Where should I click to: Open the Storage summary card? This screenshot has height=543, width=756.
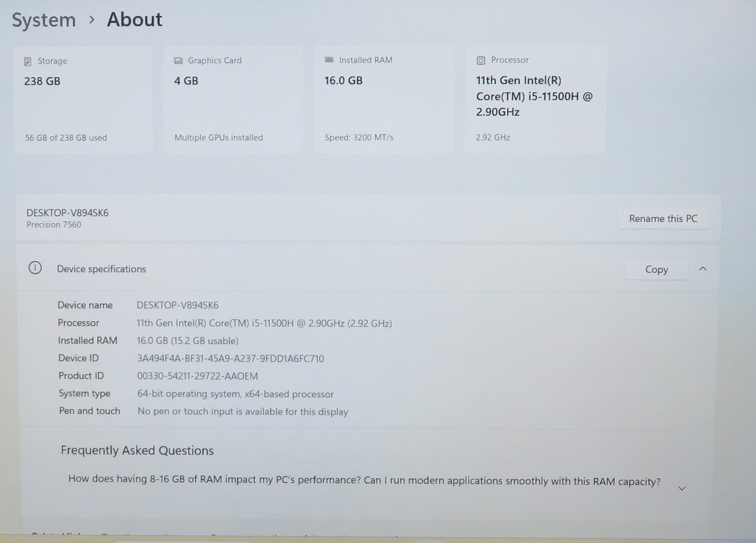[x=82, y=99]
